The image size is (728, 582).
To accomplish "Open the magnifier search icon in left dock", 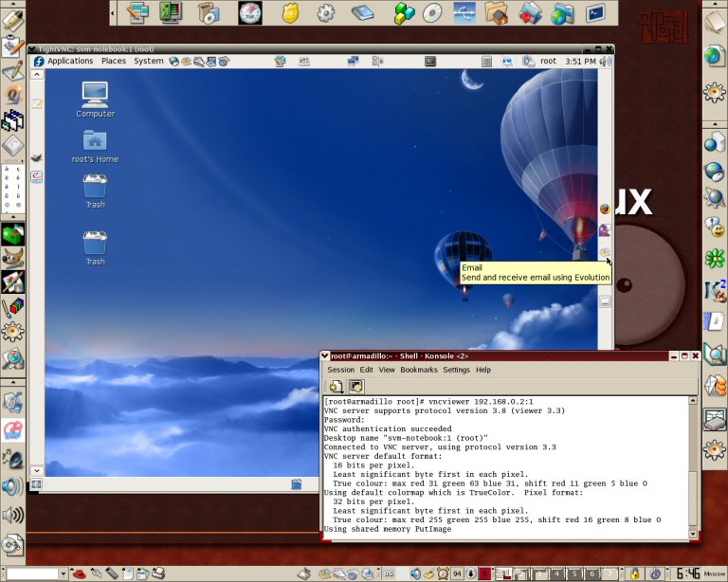I will pos(12,358).
